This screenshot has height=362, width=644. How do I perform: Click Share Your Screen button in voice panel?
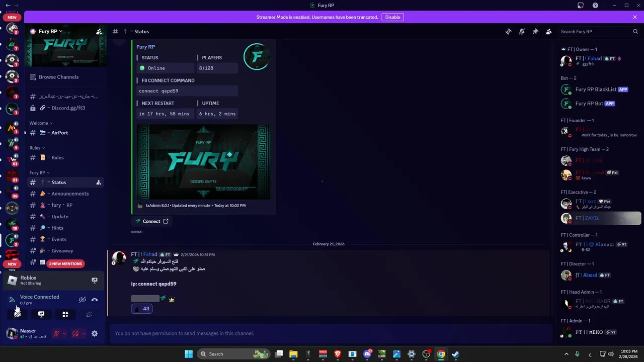point(41,314)
